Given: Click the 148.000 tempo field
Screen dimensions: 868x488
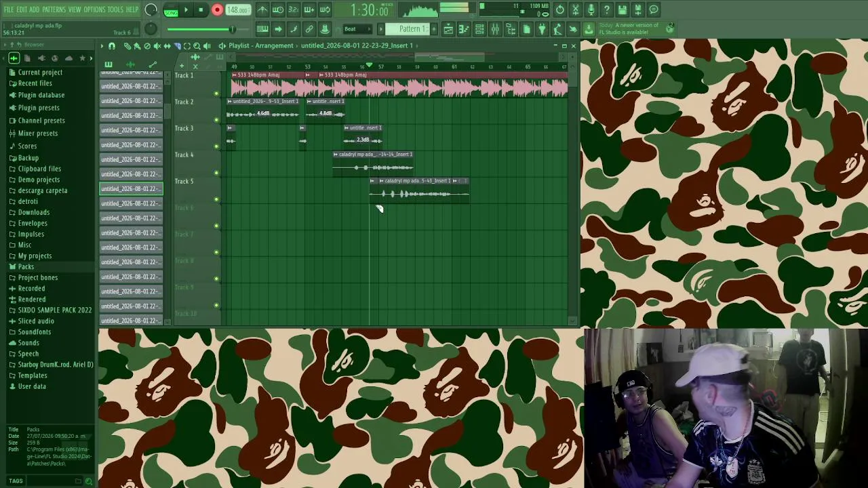Looking at the screenshot, I should (x=237, y=10).
